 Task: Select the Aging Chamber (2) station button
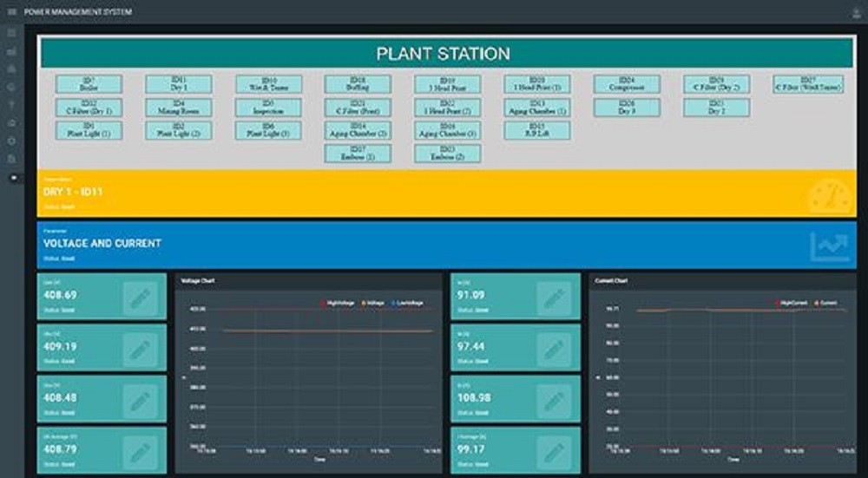[358, 131]
